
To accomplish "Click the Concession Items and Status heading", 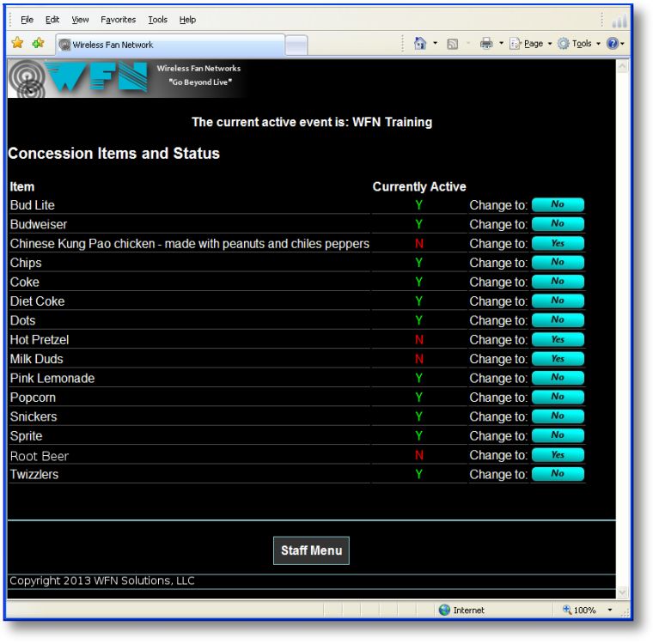I will 113,153.
